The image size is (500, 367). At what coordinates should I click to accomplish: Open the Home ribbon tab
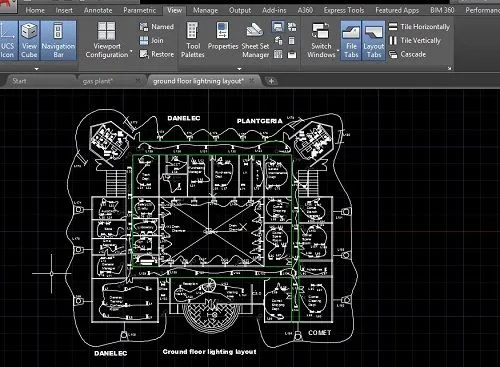click(35, 10)
